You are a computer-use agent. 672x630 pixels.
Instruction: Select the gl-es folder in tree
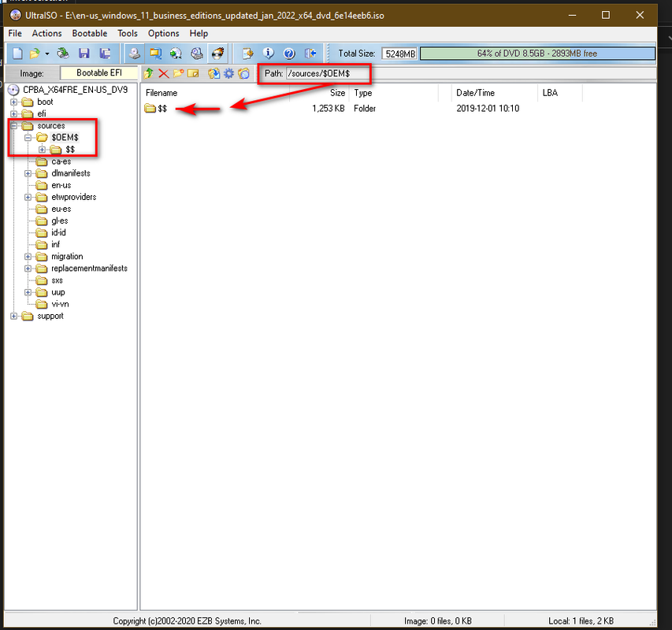pyautogui.click(x=60, y=221)
